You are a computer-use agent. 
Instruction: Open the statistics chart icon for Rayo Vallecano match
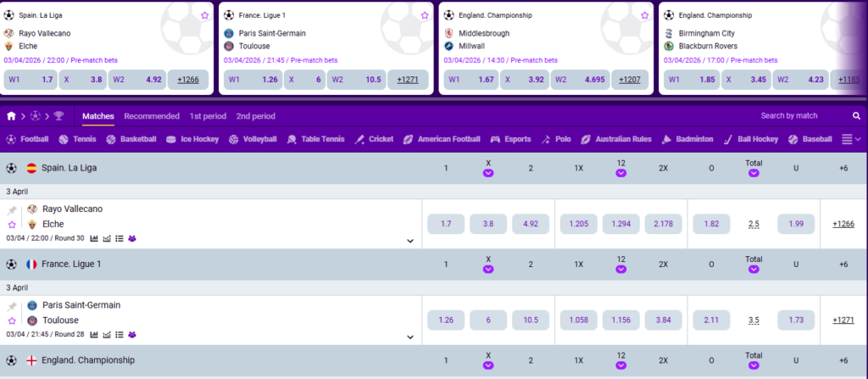tap(94, 238)
